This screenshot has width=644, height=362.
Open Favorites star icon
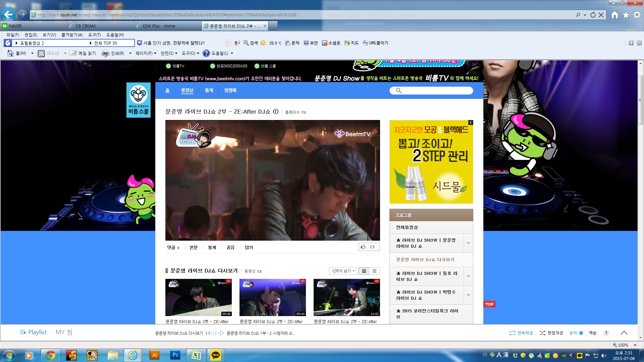(626, 15)
